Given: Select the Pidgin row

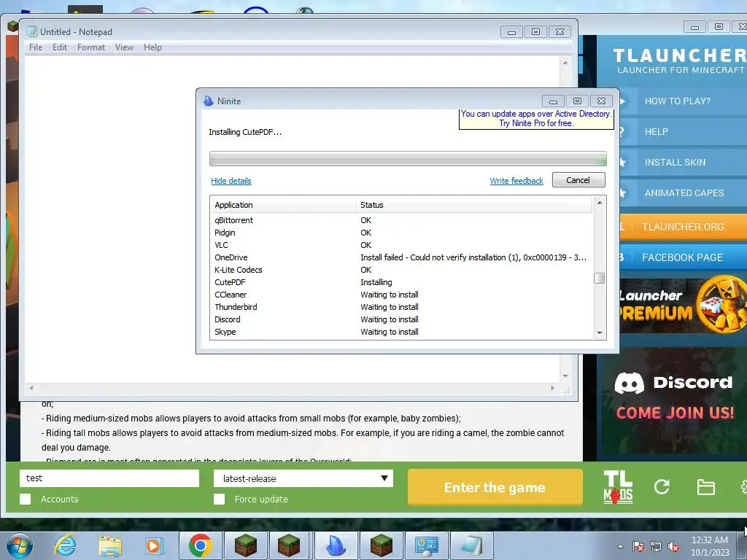Looking at the screenshot, I should pyautogui.click(x=402, y=233).
